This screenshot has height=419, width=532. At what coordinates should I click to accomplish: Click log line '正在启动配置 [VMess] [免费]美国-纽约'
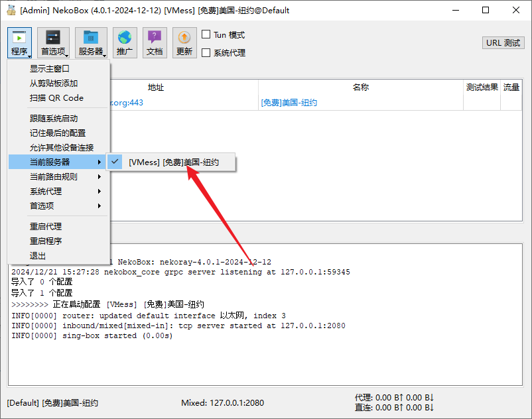click(107, 304)
